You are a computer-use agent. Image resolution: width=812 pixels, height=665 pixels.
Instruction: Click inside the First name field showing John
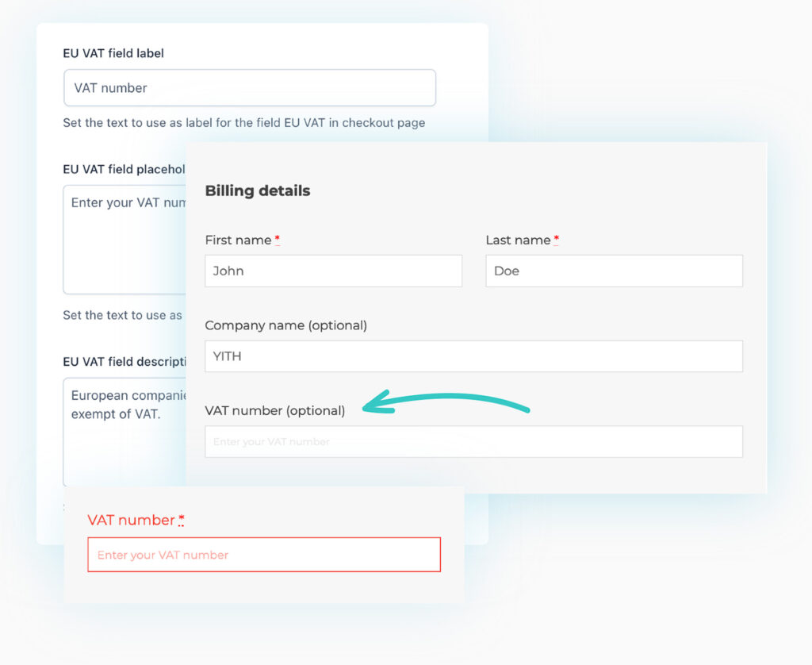click(333, 271)
